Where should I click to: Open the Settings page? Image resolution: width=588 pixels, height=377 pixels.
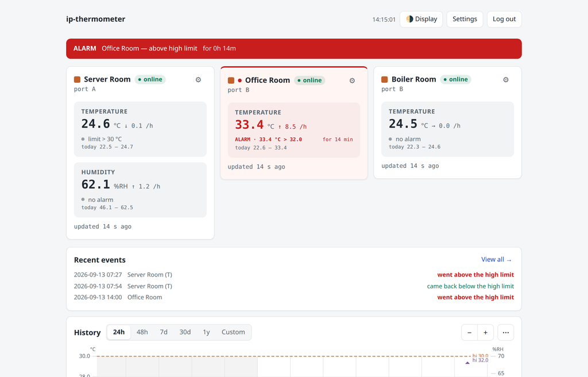tap(465, 19)
